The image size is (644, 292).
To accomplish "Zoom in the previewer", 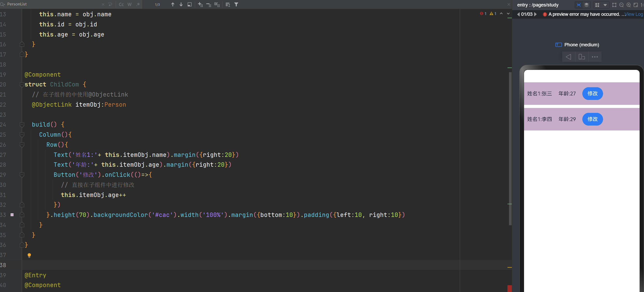I will (x=628, y=5).
